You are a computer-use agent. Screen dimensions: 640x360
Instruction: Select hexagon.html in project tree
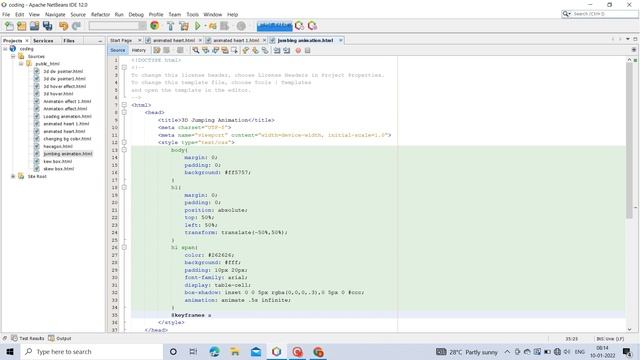click(x=58, y=146)
